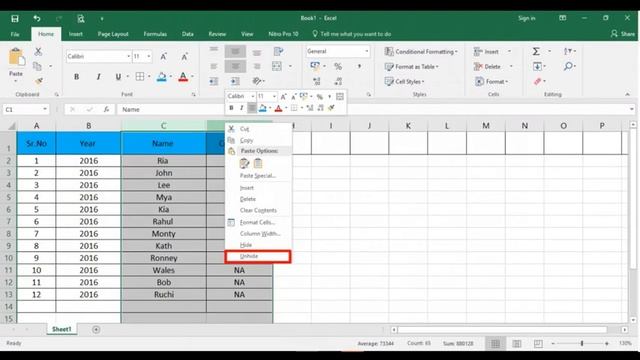Add a new sheet with the plus icon

(96, 329)
